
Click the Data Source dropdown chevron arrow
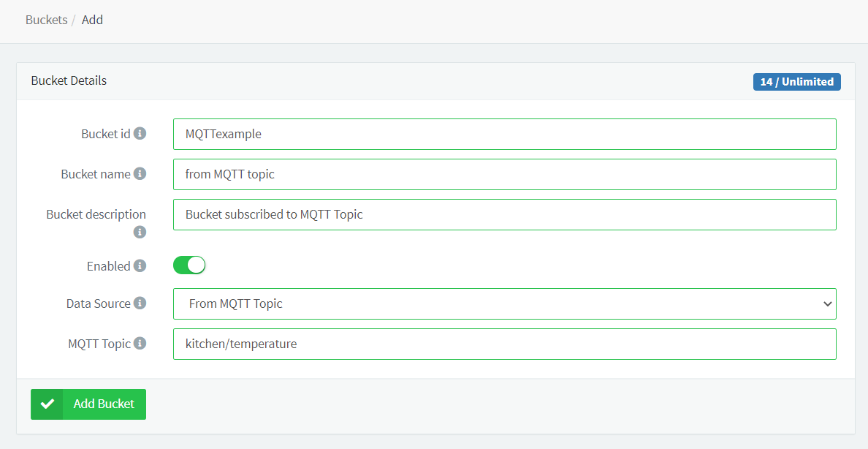[827, 304]
